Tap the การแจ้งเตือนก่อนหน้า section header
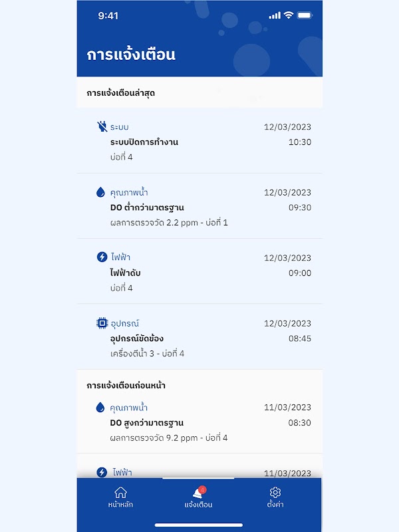This screenshot has height=532, width=399. [x=126, y=385]
